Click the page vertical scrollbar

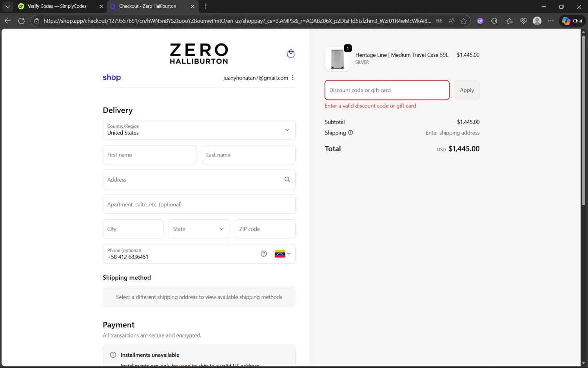pos(583,120)
